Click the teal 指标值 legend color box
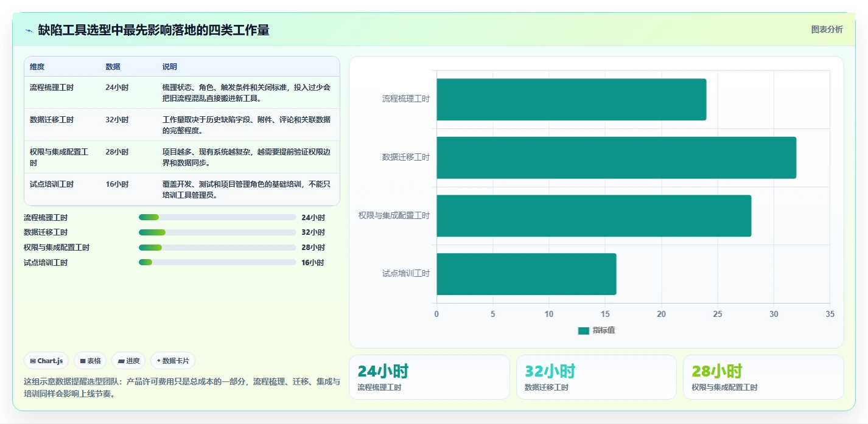Image resolution: width=868 pixels, height=424 pixels. pos(584,330)
